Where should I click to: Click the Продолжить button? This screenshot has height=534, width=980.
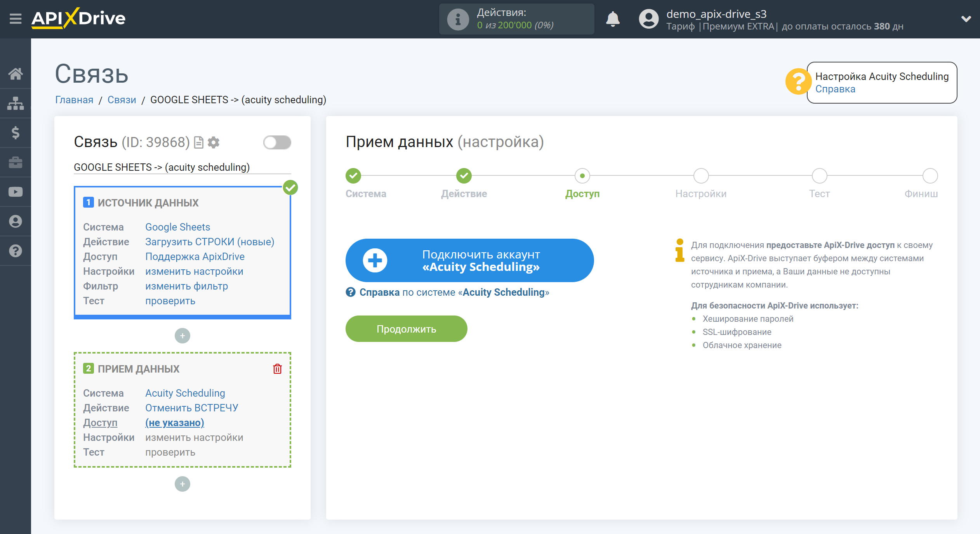(406, 329)
